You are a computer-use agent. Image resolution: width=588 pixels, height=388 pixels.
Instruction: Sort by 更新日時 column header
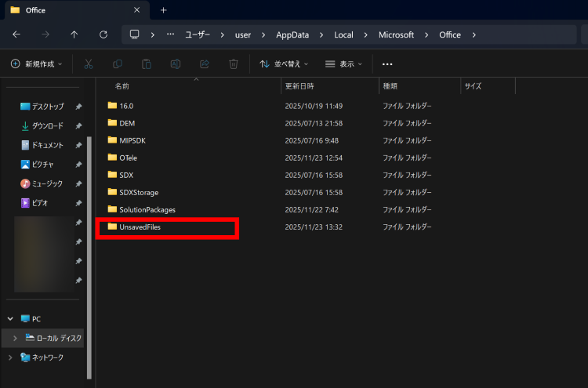(x=299, y=86)
